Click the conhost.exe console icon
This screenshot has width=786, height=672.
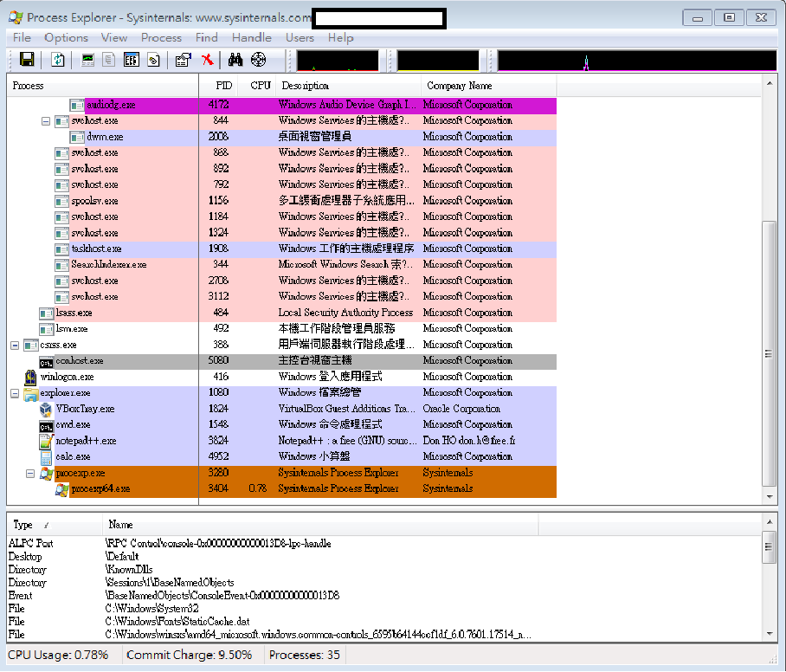click(x=46, y=362)
